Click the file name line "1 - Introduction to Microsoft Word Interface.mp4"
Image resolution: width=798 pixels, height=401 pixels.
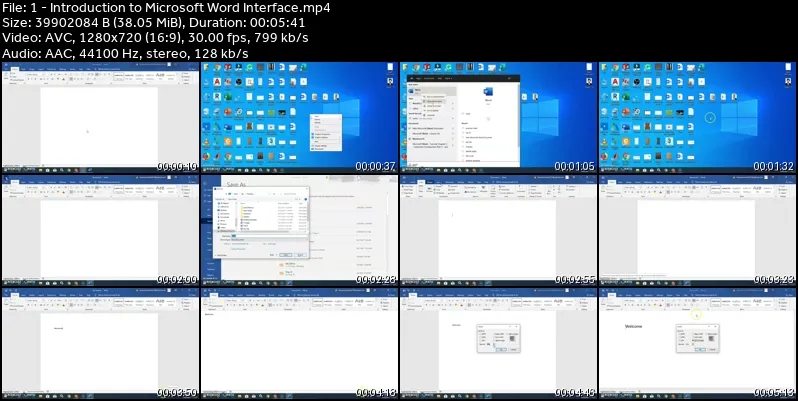click(166, 8)
